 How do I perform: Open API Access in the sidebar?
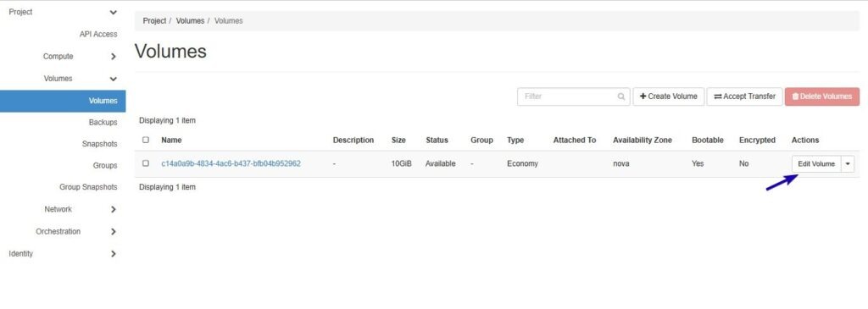point(98,34)
